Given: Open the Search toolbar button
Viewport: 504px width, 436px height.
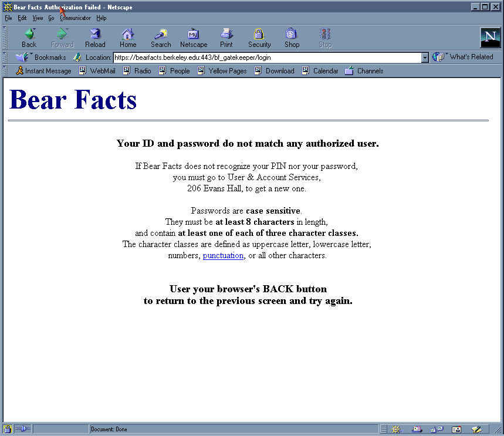Looking at the screenshot, I should (x=161, y=38).
